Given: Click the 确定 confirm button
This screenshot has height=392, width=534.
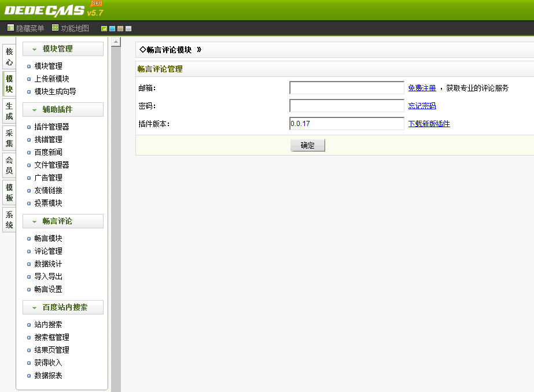Looking at the screenshot, I should click(308, 145).
